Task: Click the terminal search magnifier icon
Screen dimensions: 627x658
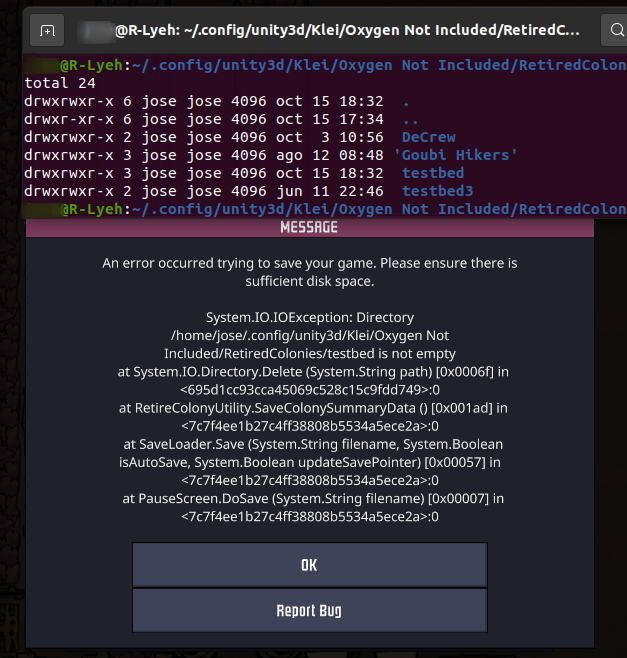Action: [616, 30]
